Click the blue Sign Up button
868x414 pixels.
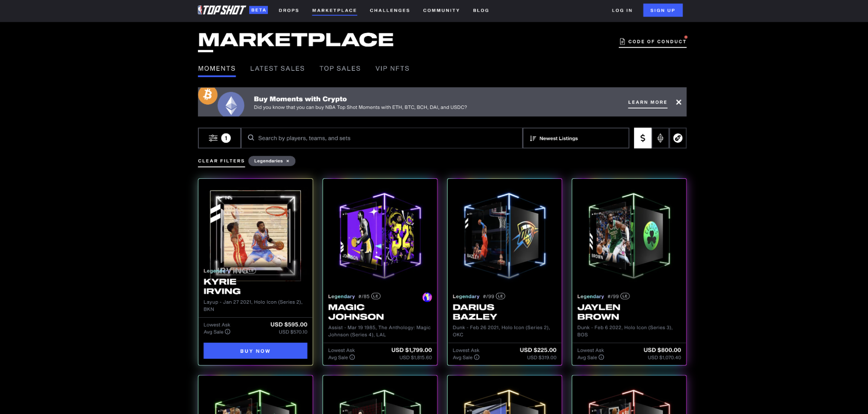pyautogui.click(x=663, y=10)
